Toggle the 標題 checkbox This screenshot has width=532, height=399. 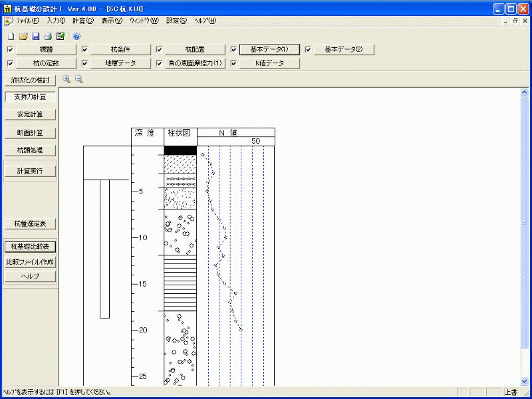tap(9, 49)
